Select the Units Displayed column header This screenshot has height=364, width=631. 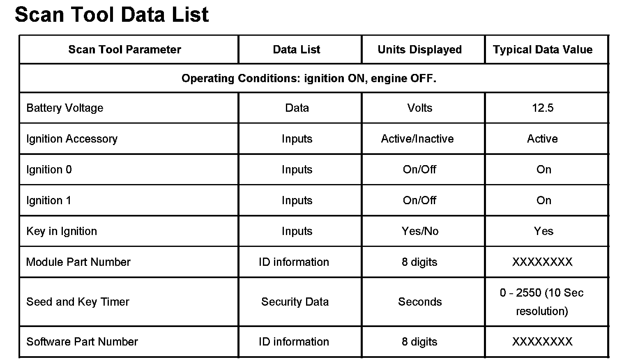419,50
